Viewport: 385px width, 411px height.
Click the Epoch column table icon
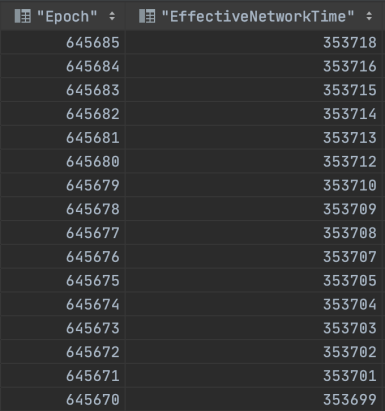point(23,16)
